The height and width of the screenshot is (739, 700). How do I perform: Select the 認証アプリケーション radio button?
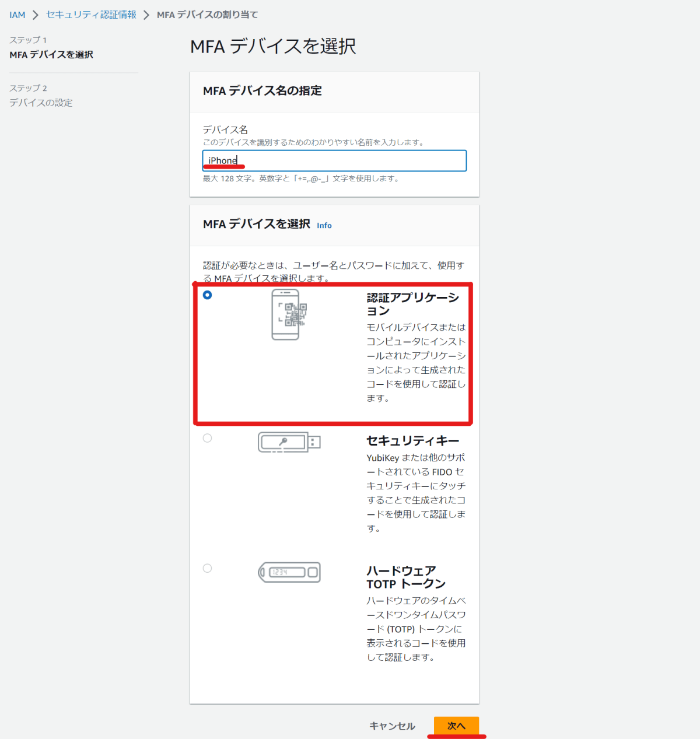[x=207, y=295]
